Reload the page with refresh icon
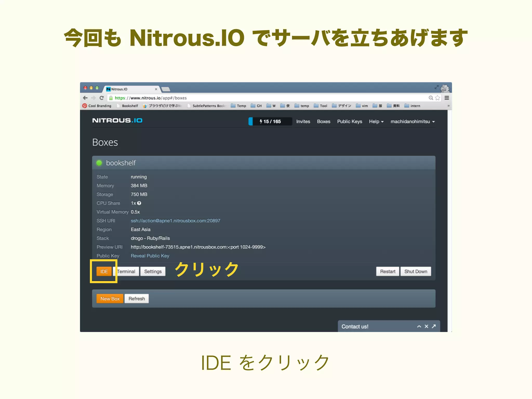 (x=102, y=98)
